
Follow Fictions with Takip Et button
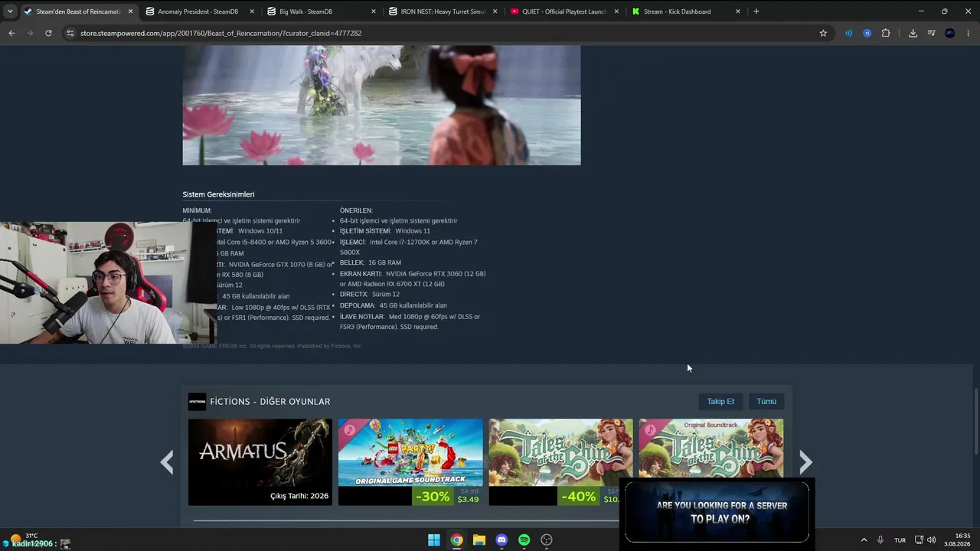pyautogui.click(x=720, y=402)
